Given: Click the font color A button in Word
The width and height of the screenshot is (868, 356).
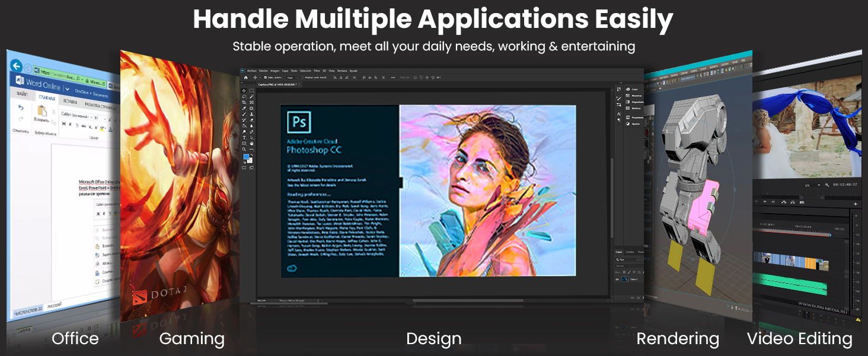Looking at the screenshot, I should coord(111,129).
